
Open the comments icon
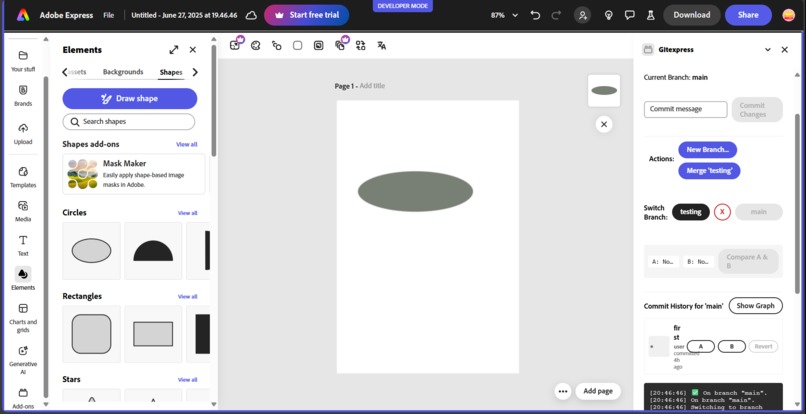(x=630, y=15)
